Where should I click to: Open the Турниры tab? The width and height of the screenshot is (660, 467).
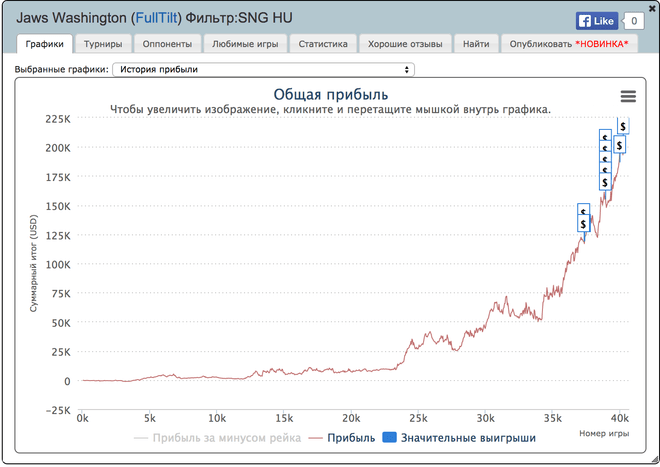click(103, 44)
